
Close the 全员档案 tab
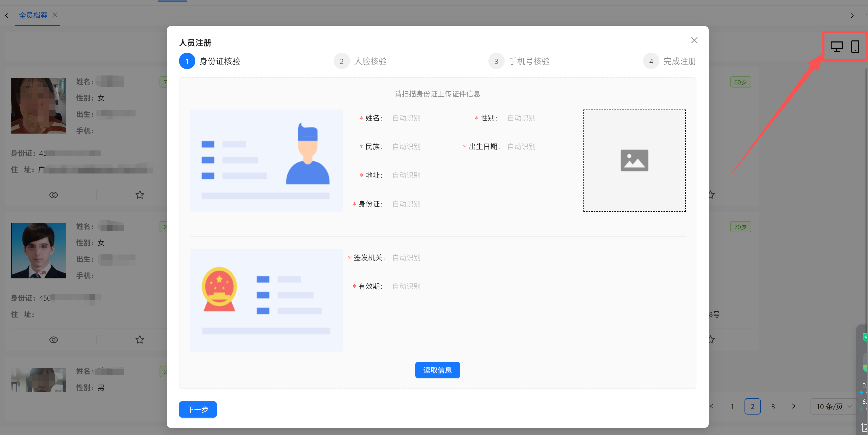pos(55,15)
